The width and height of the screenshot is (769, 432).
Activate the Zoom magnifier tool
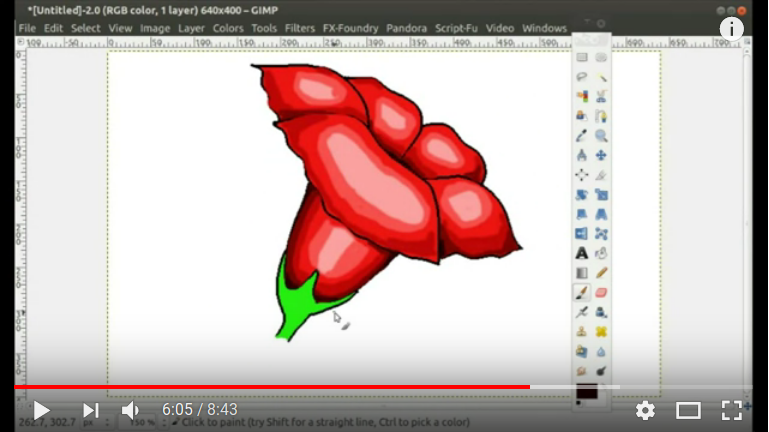tap(601, 135)
